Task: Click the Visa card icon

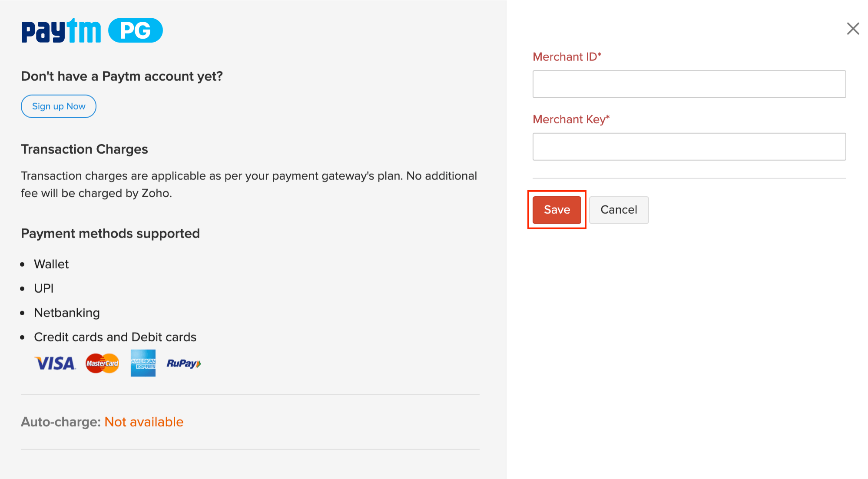Action: 53,363
